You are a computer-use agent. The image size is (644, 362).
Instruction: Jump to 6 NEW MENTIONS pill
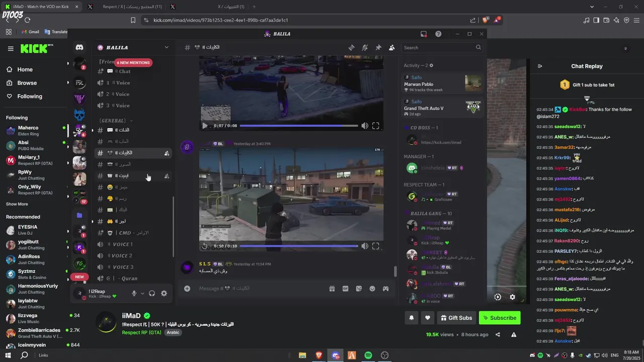133,63
